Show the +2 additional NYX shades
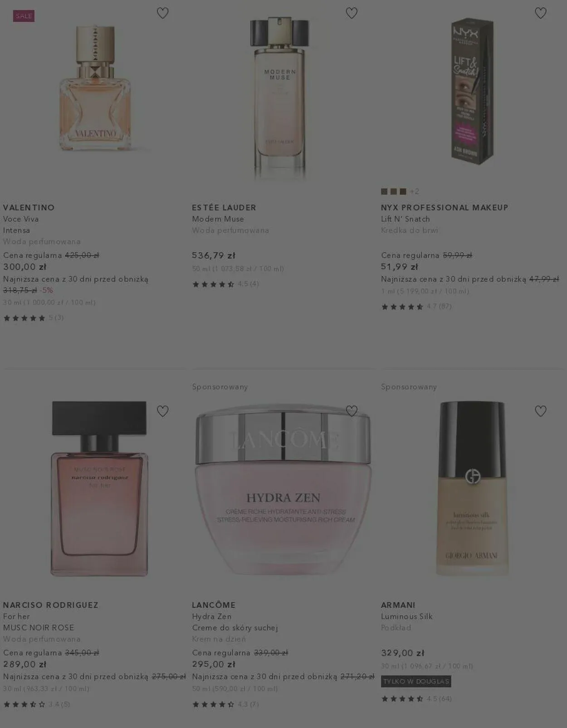The height and width of the screenshot is (728, 567). [415, 191]
